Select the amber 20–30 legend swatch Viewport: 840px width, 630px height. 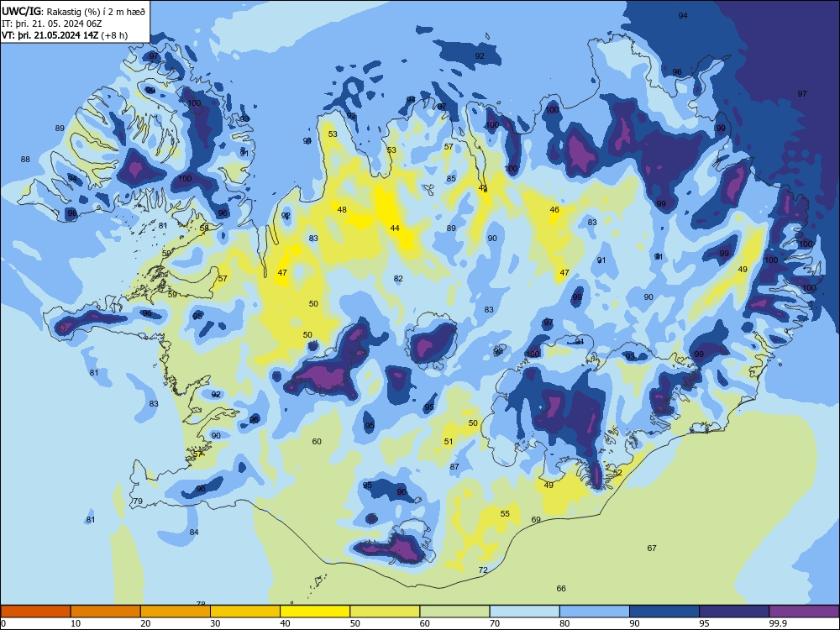point(176,612)
